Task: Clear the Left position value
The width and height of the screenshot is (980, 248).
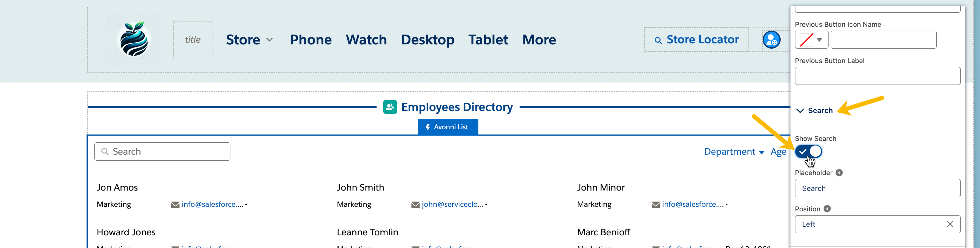Action: 950,224
